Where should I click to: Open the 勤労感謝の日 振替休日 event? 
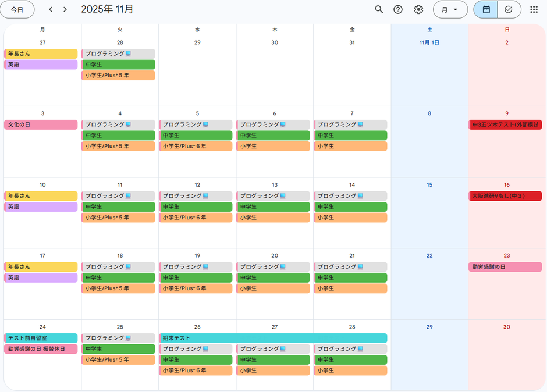(41, 349)
